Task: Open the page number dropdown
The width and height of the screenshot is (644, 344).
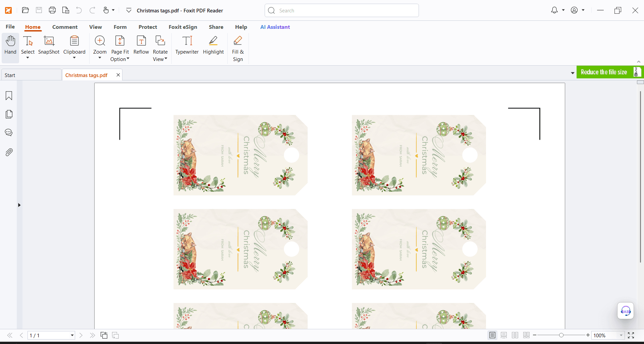Action: (72, 335)
